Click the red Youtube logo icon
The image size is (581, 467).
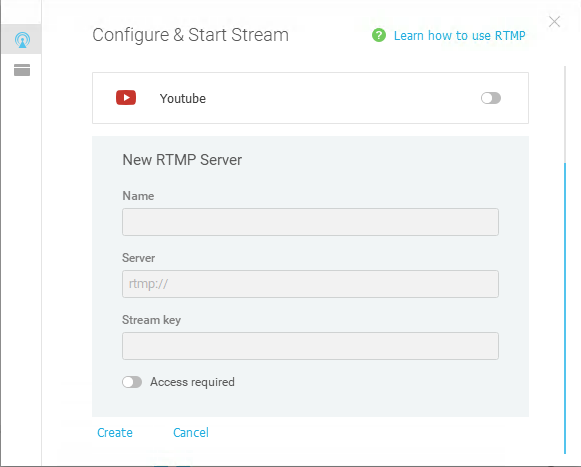126,98
